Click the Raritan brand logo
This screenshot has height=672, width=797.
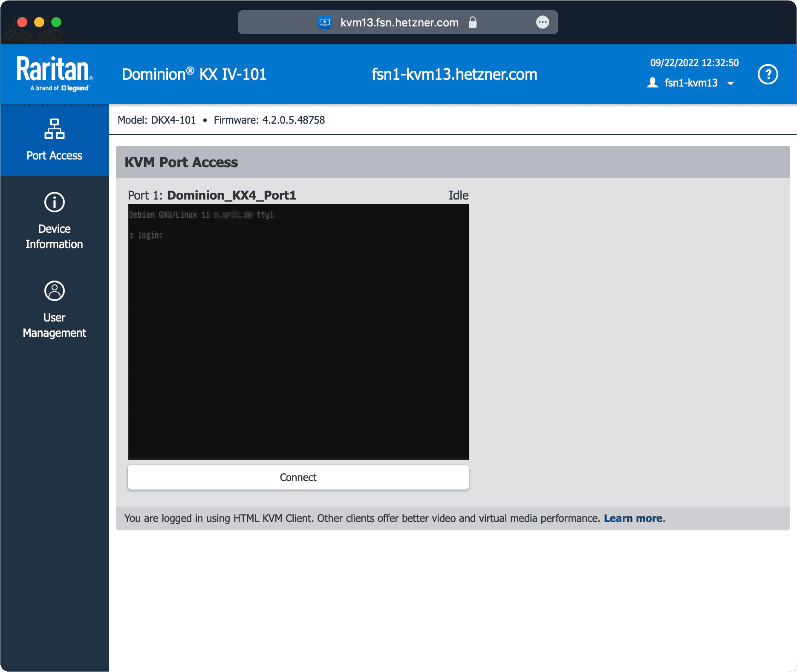(x=54, y=73)
